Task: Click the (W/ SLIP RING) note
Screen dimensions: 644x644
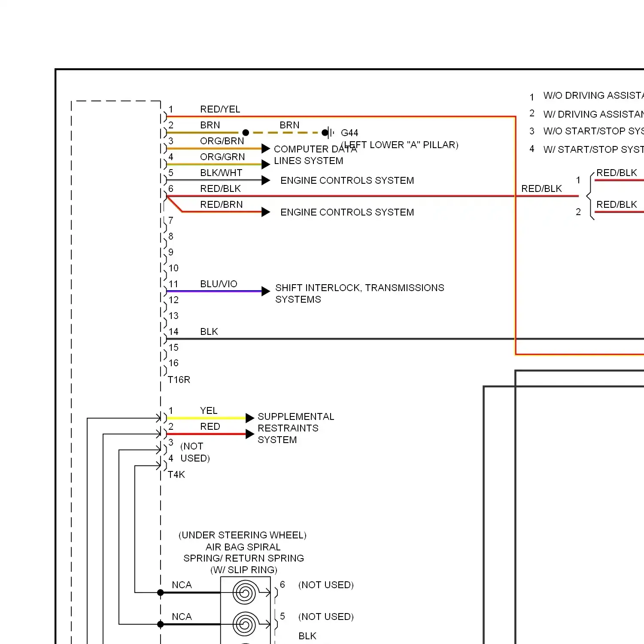Action: click(x=244, y=570)
